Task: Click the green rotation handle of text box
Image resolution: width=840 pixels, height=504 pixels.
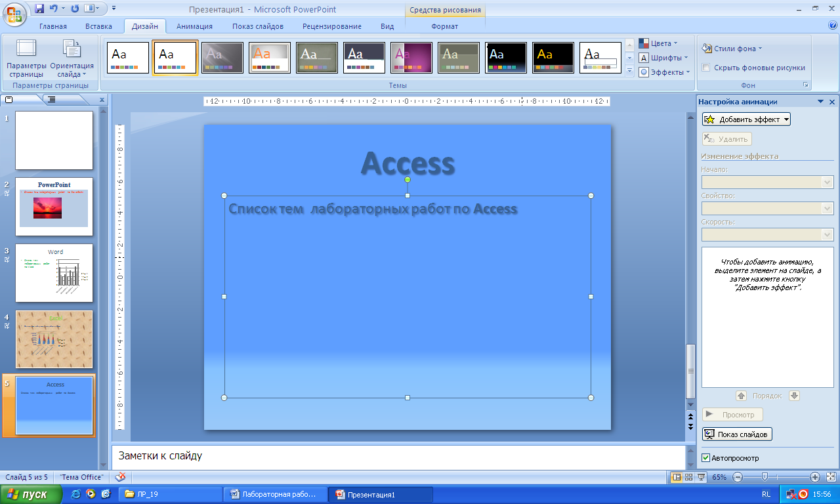Action: (408, 179)
